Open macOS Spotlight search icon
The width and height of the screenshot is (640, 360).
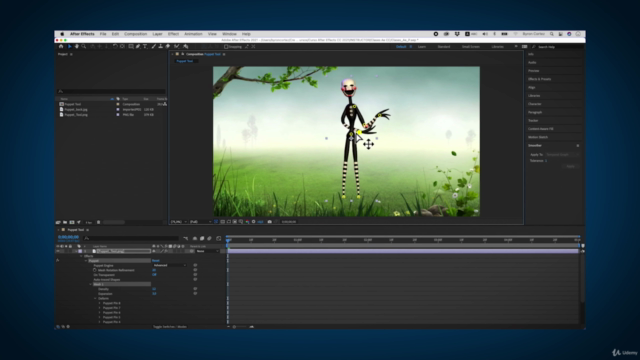click(551, 34)
